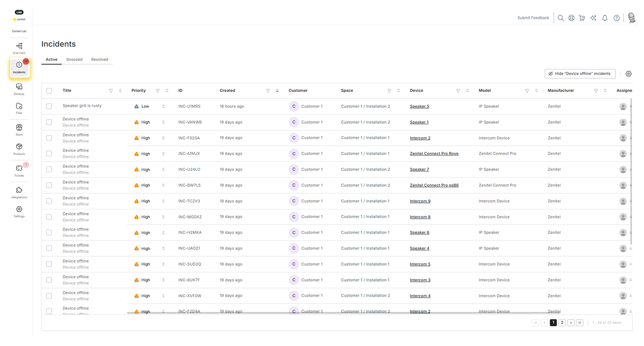Screen dimensions: 644x346
Task: Open notifications bell icon
Action: point(605,18)
